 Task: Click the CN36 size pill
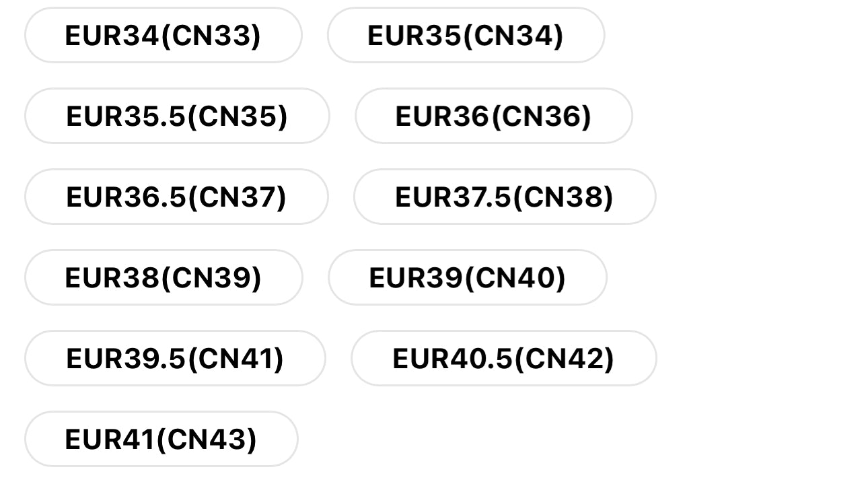[x=494, y=116]
